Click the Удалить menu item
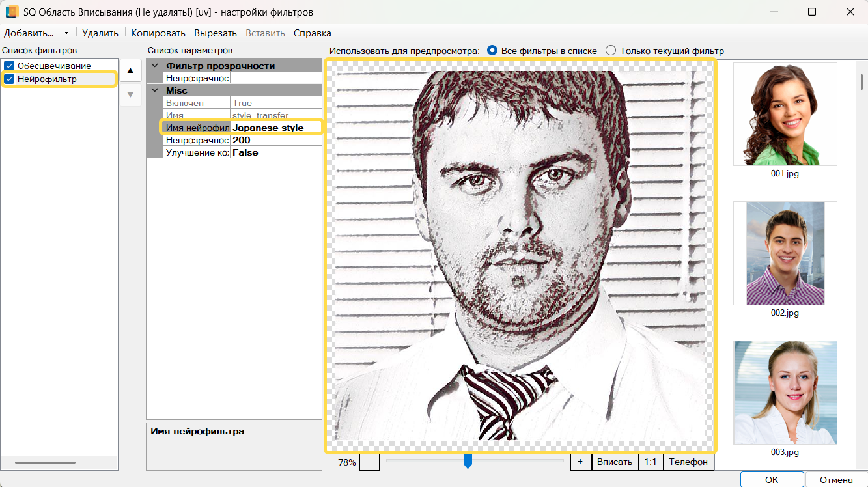 click(x=100, y=33)
